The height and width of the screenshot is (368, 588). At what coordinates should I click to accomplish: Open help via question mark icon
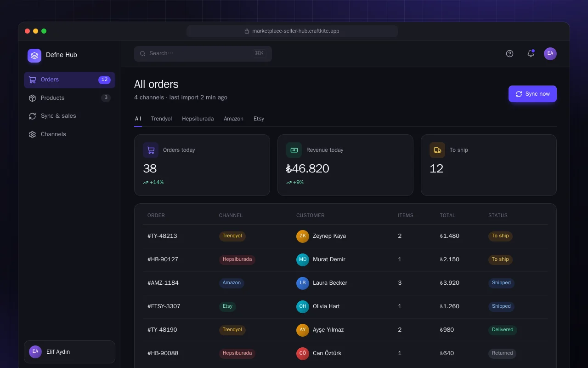tap(509, 54)
